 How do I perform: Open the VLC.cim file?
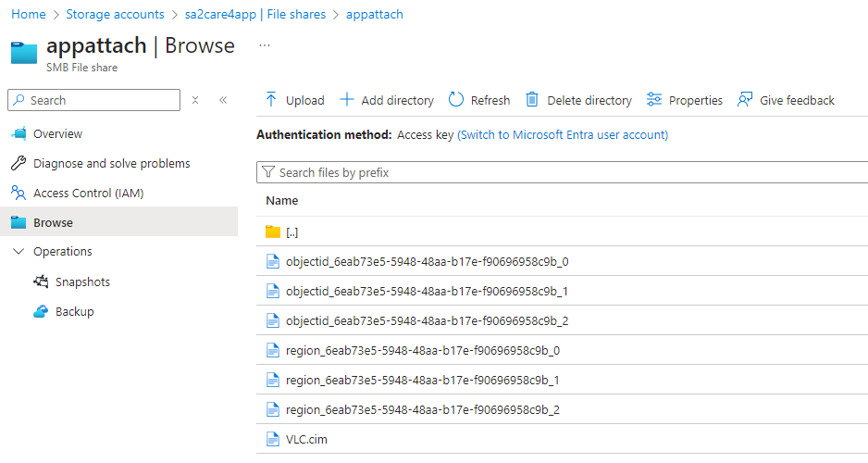(306, 440)
